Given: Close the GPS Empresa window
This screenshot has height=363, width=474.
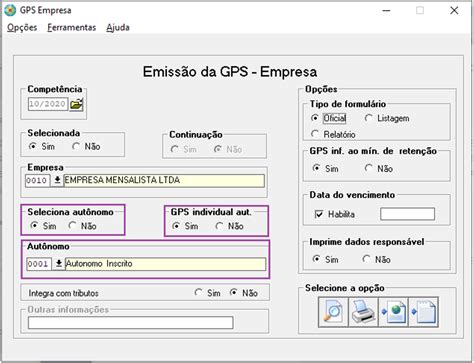Looking at the screenshot, I should [x=454, y=10].
